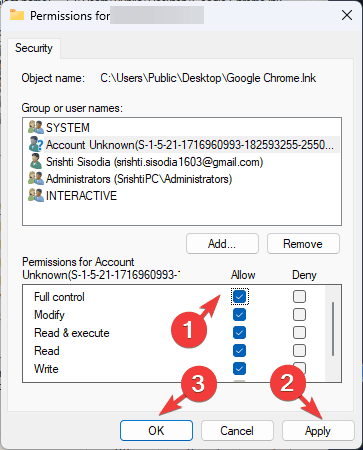Click the permissions list scrollbar
Viewport: 363px width, 450px height.
pos(333,329)
